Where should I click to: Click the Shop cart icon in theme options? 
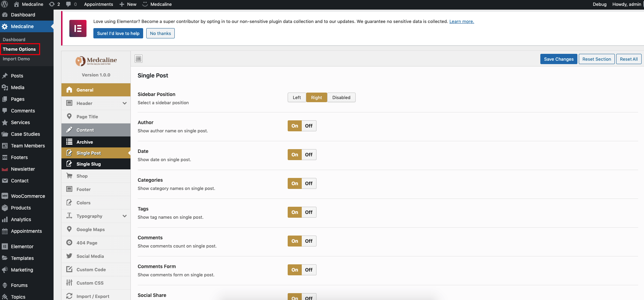69,176
